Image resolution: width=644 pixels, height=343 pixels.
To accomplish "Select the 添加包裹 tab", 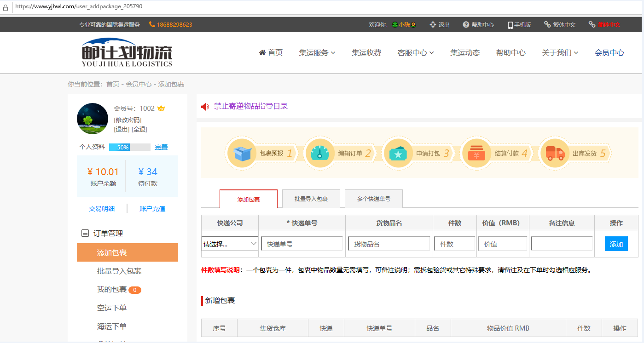I will point(249,199).
